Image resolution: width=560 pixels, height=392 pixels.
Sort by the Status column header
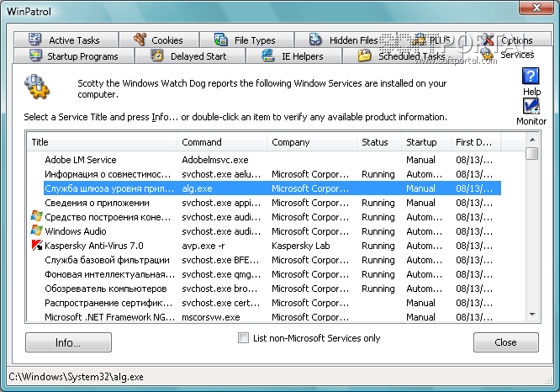tap(379, 142)
